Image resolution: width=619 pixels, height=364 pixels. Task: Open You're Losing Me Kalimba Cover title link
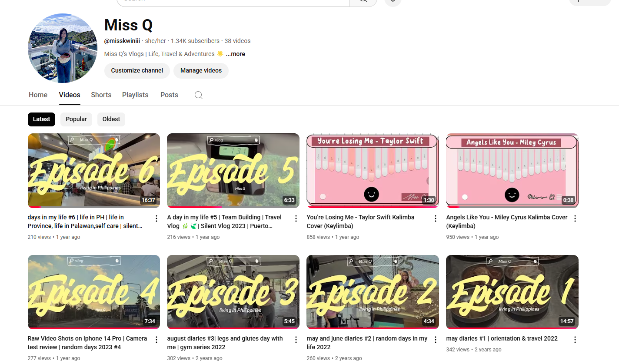[x=360, y=222]
